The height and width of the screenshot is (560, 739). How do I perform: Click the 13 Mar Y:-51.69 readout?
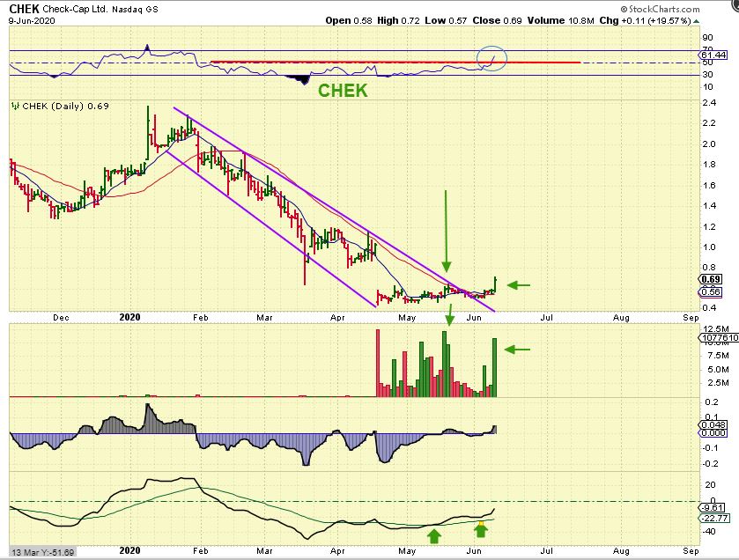coord(43,552)
